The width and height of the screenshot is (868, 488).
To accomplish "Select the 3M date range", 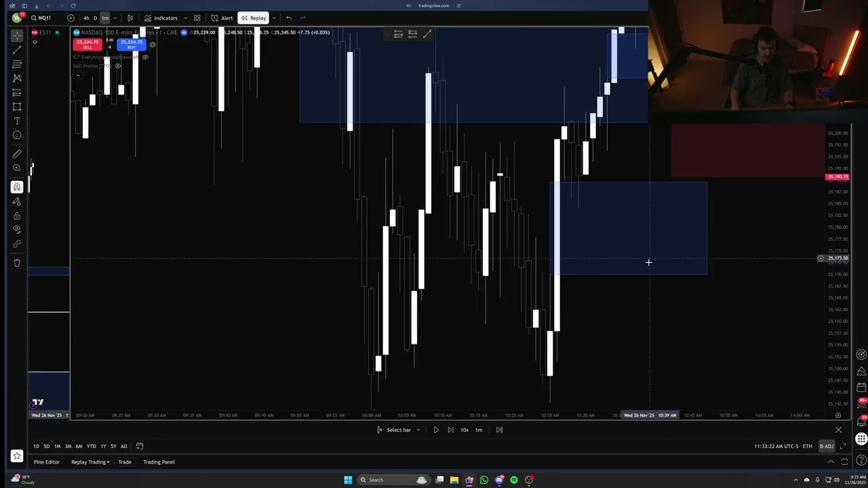I will pyautogui.click(x=68, y=446).
